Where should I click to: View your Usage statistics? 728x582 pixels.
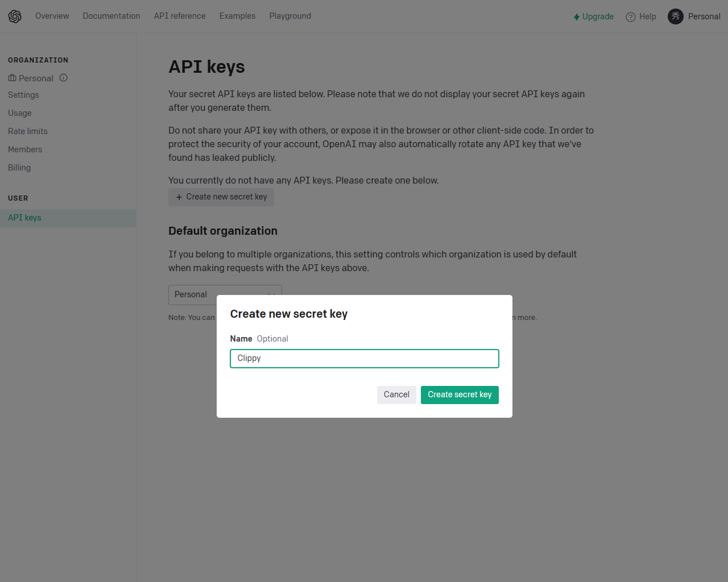pos(20,113)
